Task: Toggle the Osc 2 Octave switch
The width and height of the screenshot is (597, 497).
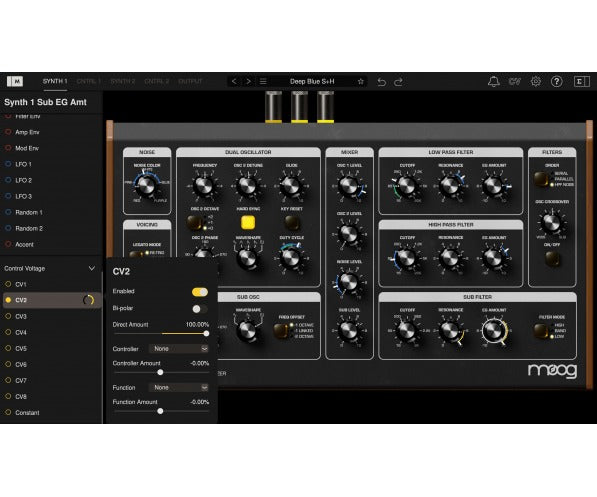Action: [x=195, y=222]
